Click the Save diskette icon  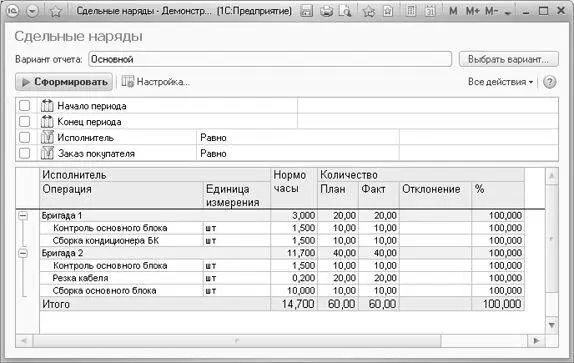(306, 11)
